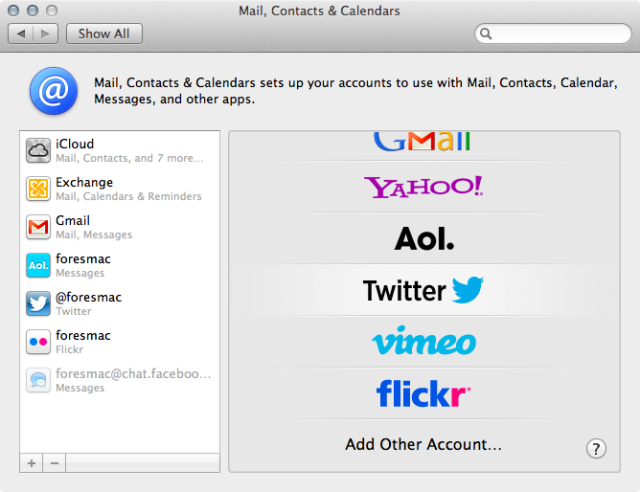
Task: Select the iCloud account icon
Action: coord(38,151)
